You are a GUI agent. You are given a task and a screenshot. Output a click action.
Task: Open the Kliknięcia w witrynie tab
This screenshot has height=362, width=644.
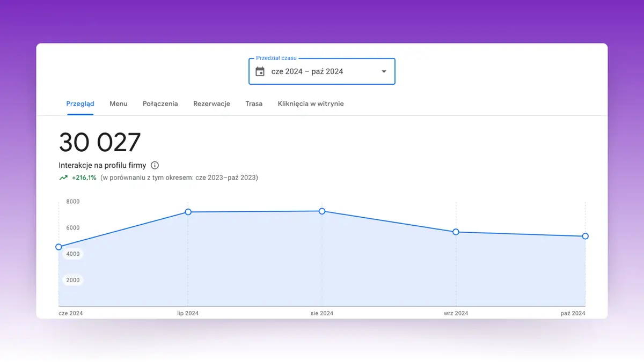311,104
